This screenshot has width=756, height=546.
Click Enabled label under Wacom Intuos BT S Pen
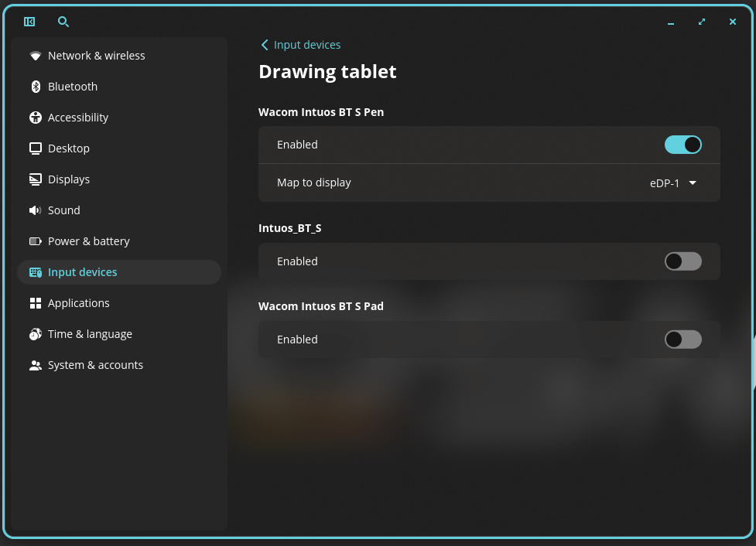(x=297, y=145)
